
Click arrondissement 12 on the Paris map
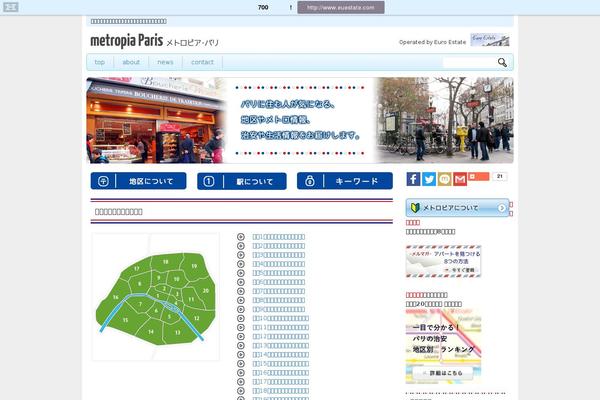click(196, 318)
